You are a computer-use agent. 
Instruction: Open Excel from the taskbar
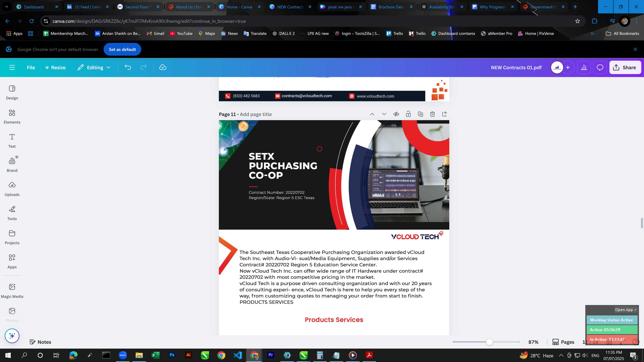click(155, 355)
